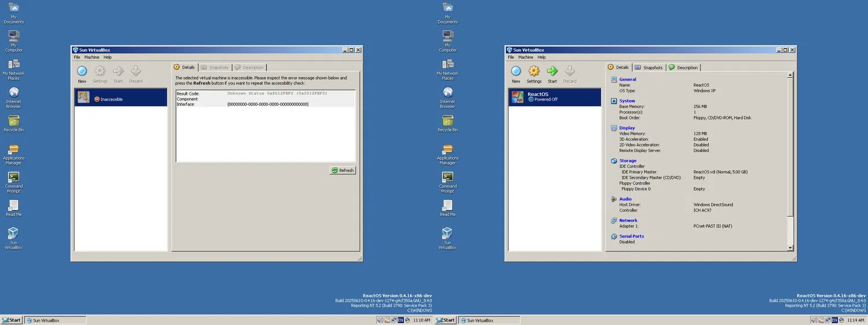Click the Interface GUID row in error table
The width and height of the screenshot is (868, 325).
click(x=265, y=104)
